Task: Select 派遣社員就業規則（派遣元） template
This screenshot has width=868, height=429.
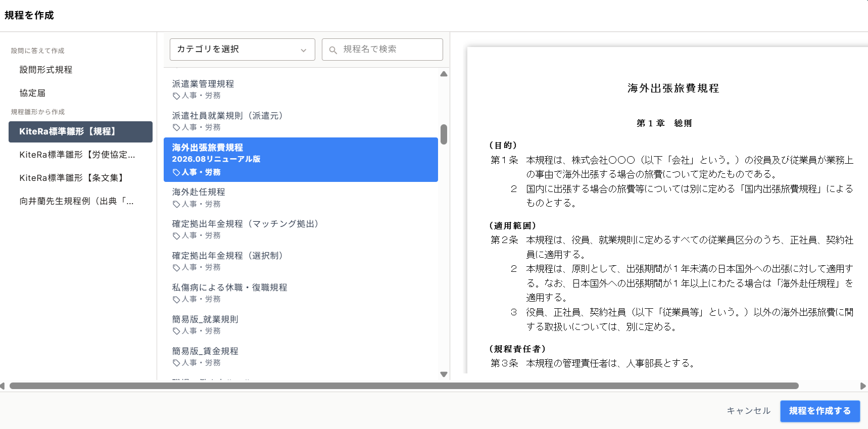Action: pyautogui.click(x=301, y=121)
